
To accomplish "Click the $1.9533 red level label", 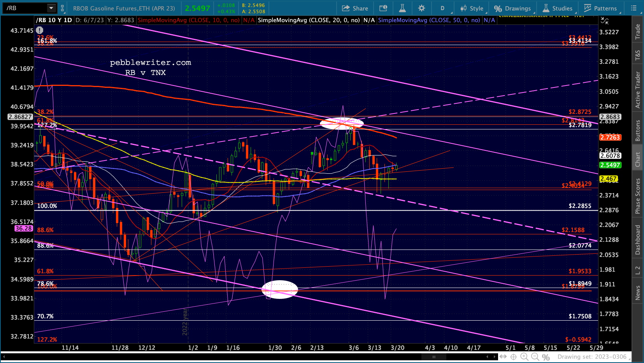I will [x=580, y=271].
